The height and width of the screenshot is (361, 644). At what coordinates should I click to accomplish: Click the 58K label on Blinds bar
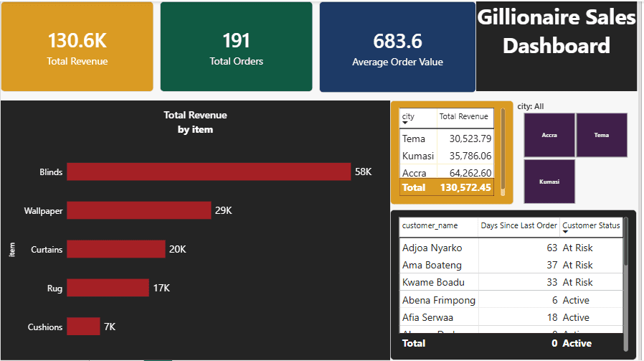(363, 172)
